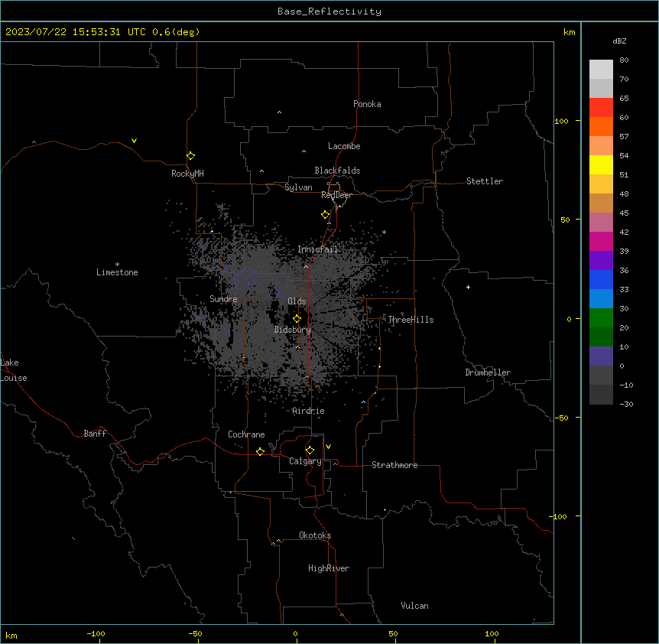Click the Airdrie label
The image size is (659, 644).
tap(309, 411)
